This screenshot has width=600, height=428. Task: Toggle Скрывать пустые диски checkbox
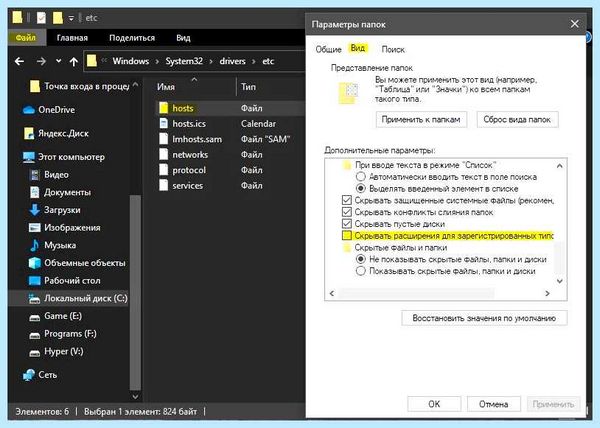[x=347, y=224]
